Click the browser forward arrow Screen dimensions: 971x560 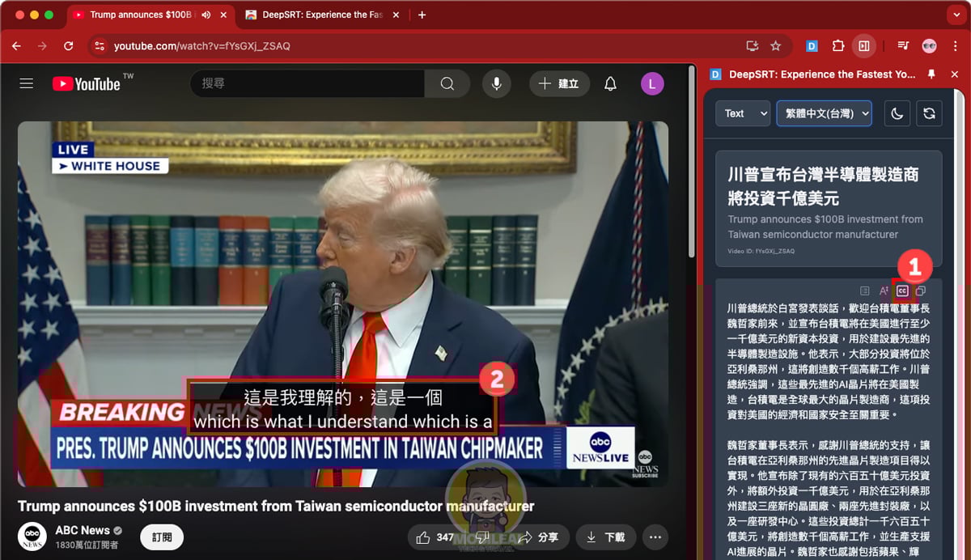coord(42,46)
